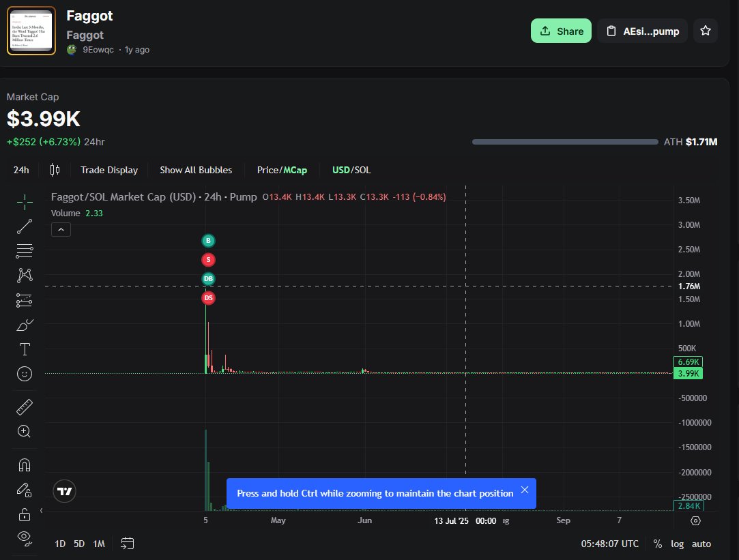Dismiss the Ctrl zooming tip notification

point(525,490)
